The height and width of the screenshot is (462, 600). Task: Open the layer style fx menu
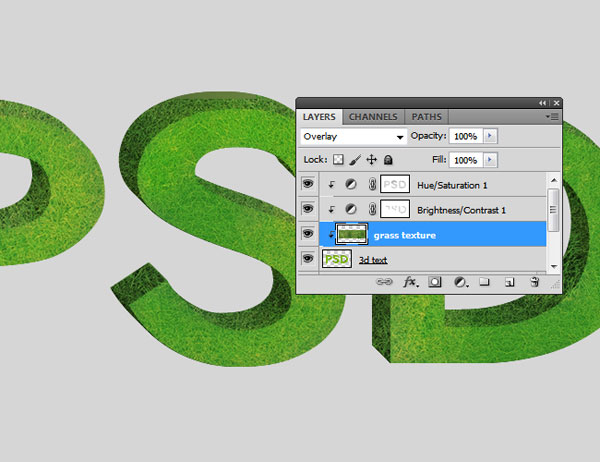pos(410,282)
